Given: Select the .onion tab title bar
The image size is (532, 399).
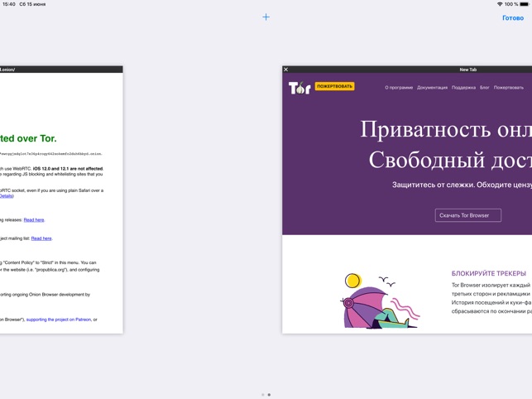Looking at the screenshot, I should [61, 70].
